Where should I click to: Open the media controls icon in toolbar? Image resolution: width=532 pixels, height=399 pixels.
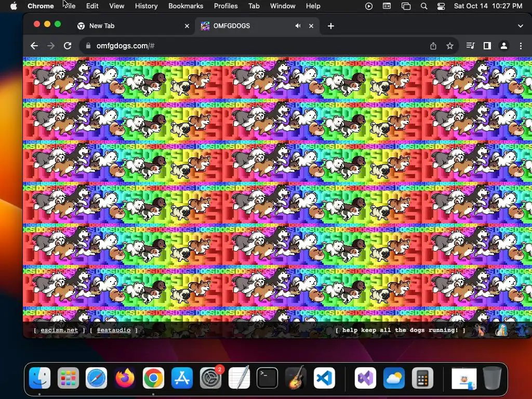(x=470, y=46)
